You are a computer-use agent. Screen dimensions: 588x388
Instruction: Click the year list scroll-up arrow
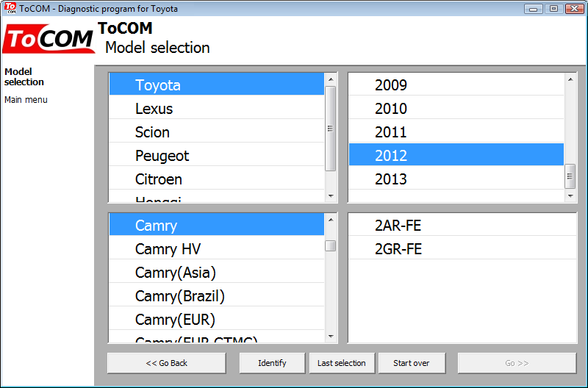point(570,79)
